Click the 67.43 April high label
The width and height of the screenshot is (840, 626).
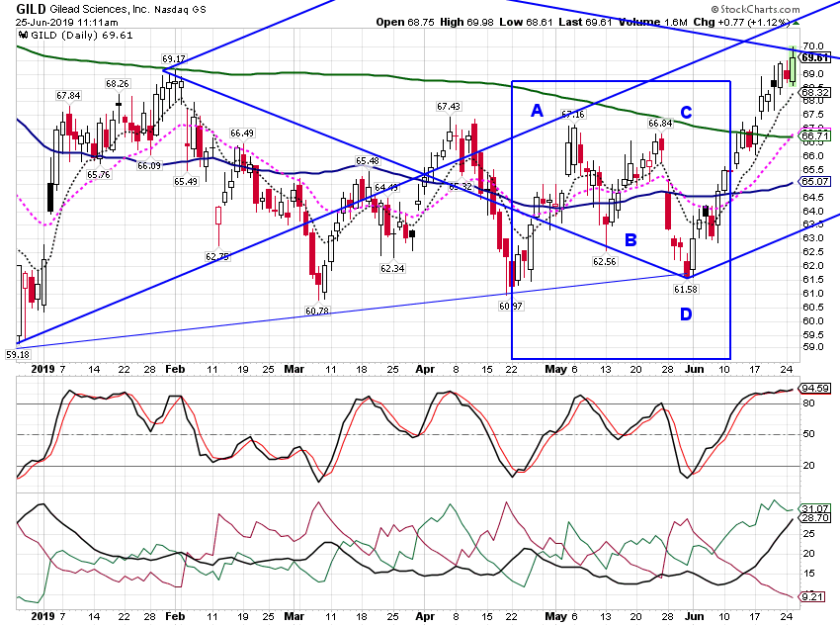pos(449,107)
